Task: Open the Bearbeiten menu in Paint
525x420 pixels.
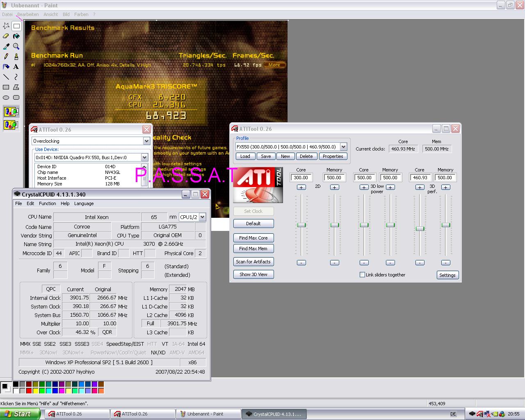Action: point(28,14)
